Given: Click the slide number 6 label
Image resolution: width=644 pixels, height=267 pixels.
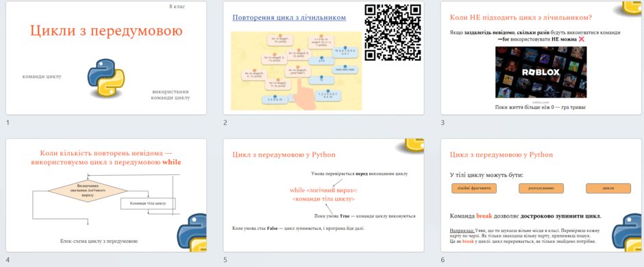Looking at the screenshot, I should point(443,259).
